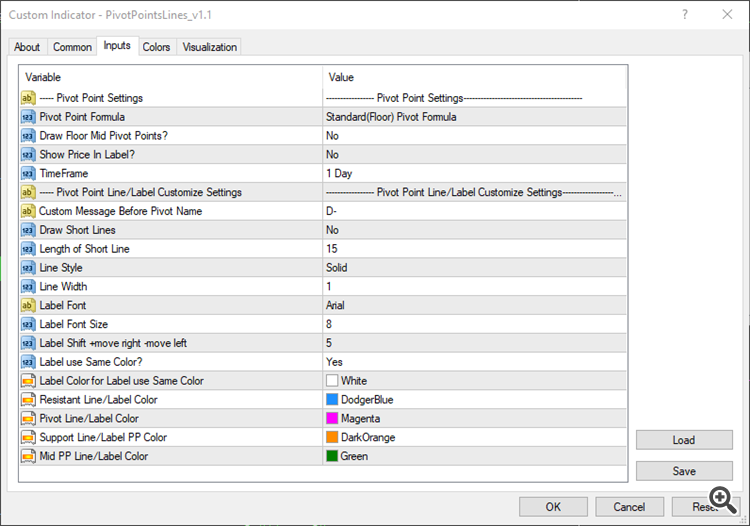Open the Visualization tab
Screen dimensions: 750x526
(x=210, y=47)
